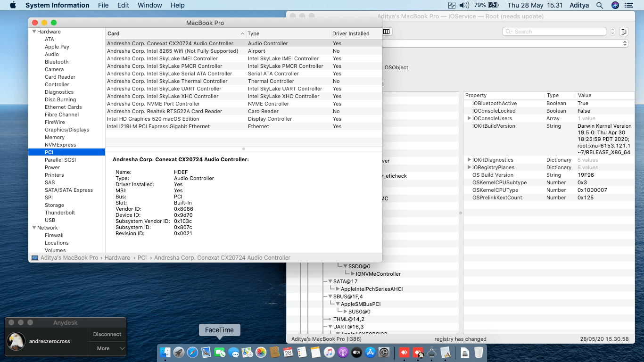Select the Andresha Corp. NVME Port Controller row
Viewport: 644px width, 362px height.
pos(244,104)
